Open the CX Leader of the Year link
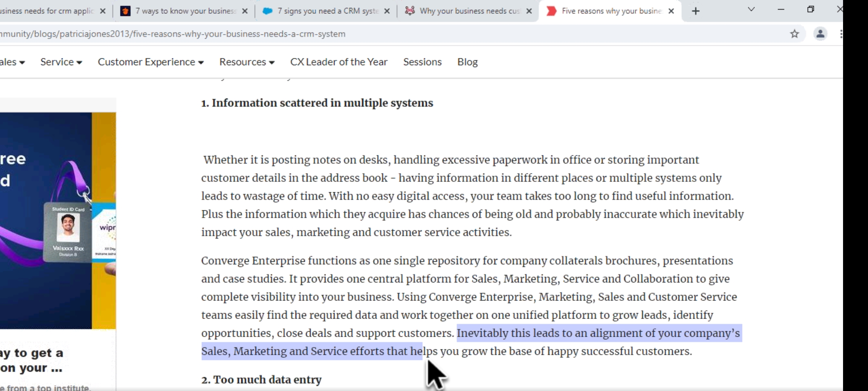The image size is (868, 391). click(x=339, y=62)
